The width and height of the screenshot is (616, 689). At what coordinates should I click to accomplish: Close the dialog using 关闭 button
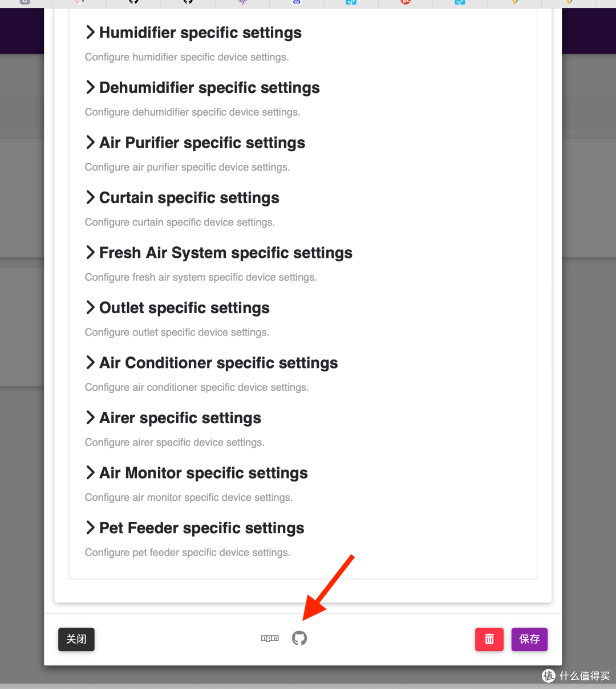[76, 639]
